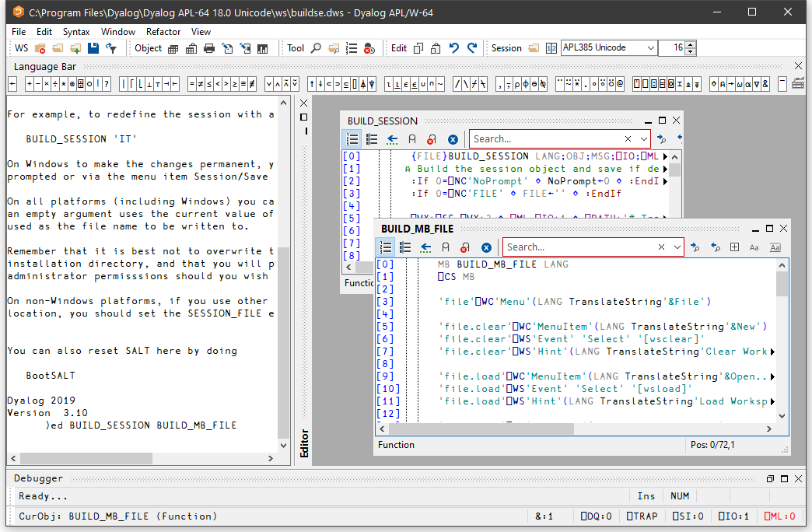Screen dimensions: 812x532
Task: Toggle line numbers in BUILD_SESSION editor
Action: [x=352, y=139]
